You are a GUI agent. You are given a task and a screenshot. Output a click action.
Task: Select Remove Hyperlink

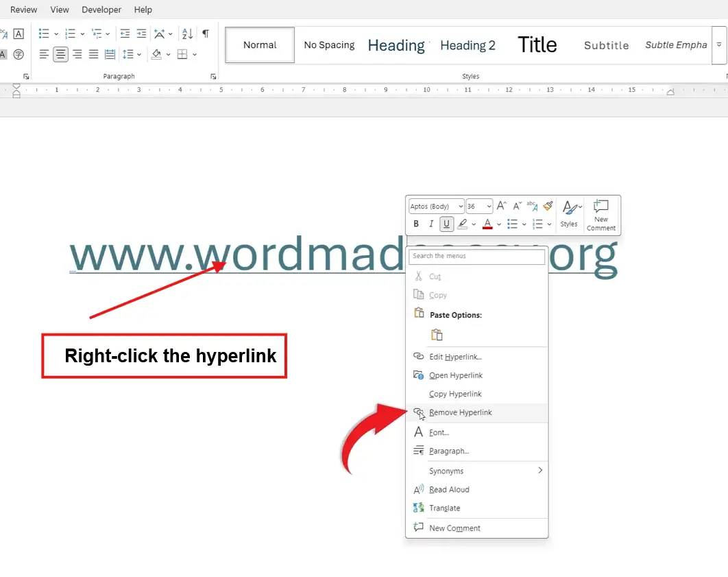(x=477, y=412)
